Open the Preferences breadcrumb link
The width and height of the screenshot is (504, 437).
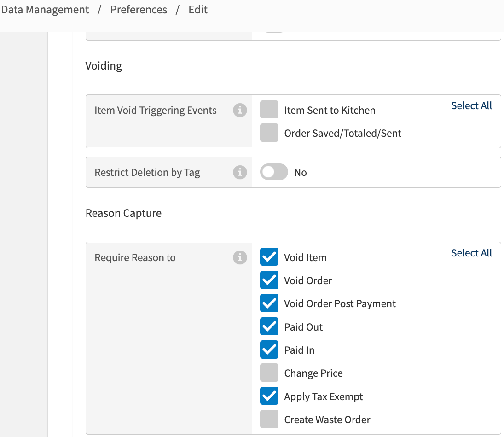click(x=139, y=10)
